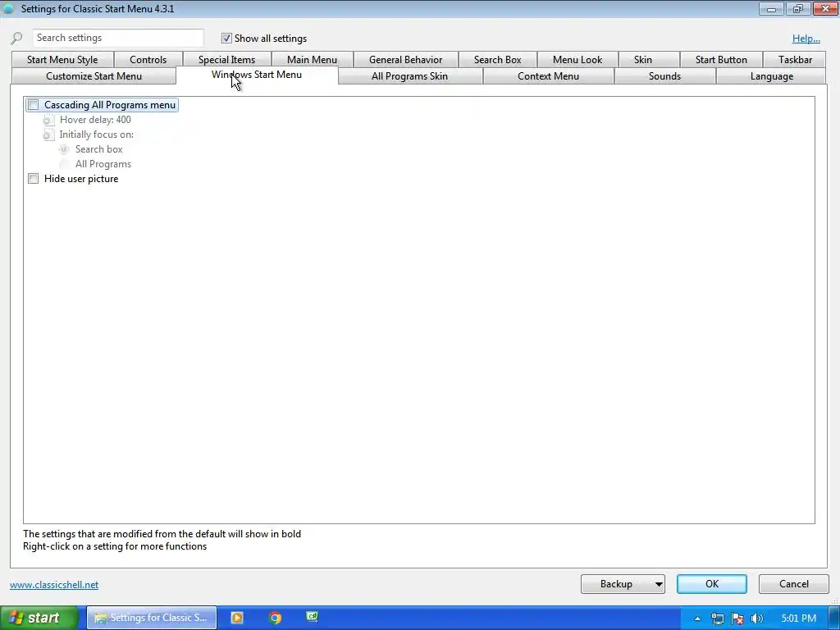Open the Context Menu tab
Viewport: 840px width, 630px height.
[x=548, y=76]
